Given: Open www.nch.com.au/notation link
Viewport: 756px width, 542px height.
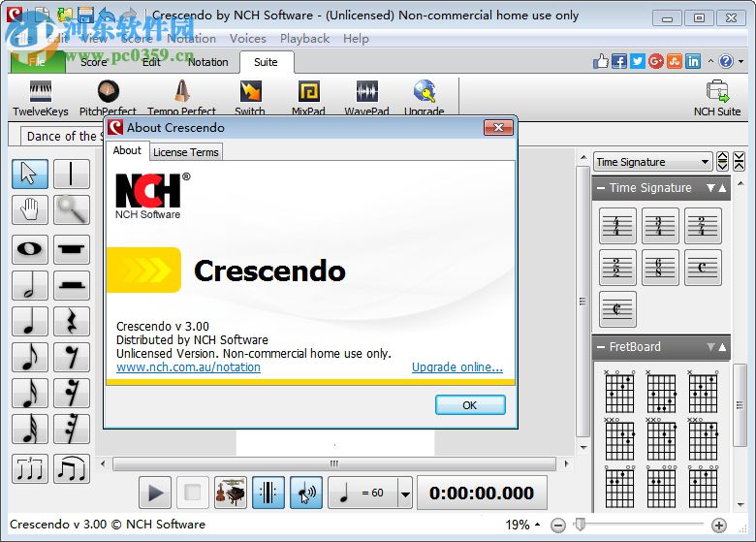Looking at the screenshot, I should (x=188, y=367).
